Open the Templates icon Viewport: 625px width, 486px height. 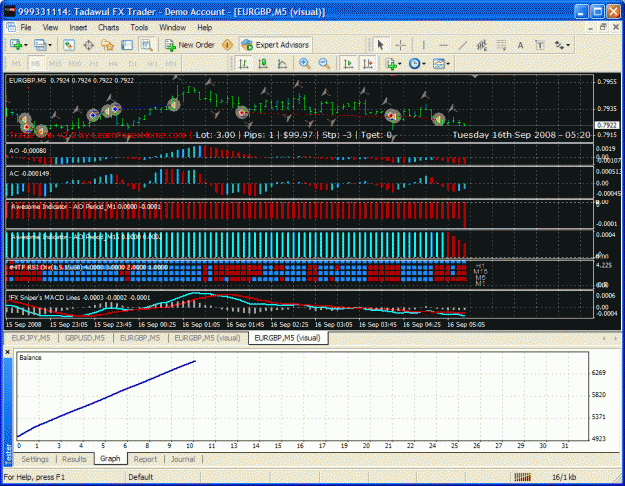[x=438, y=63]
